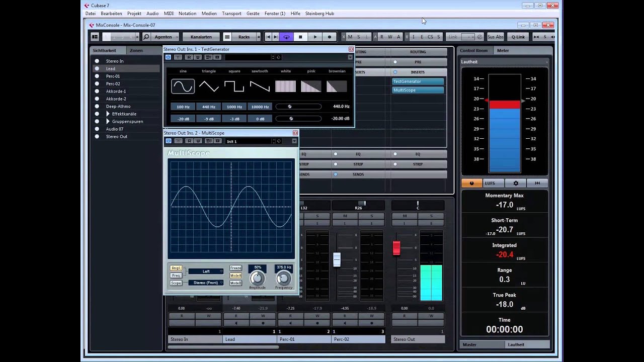The height and width of the screenshot is (362, 644).
Task: Toggle visibility of Audio 07 channel
Action: pos(97,129)
